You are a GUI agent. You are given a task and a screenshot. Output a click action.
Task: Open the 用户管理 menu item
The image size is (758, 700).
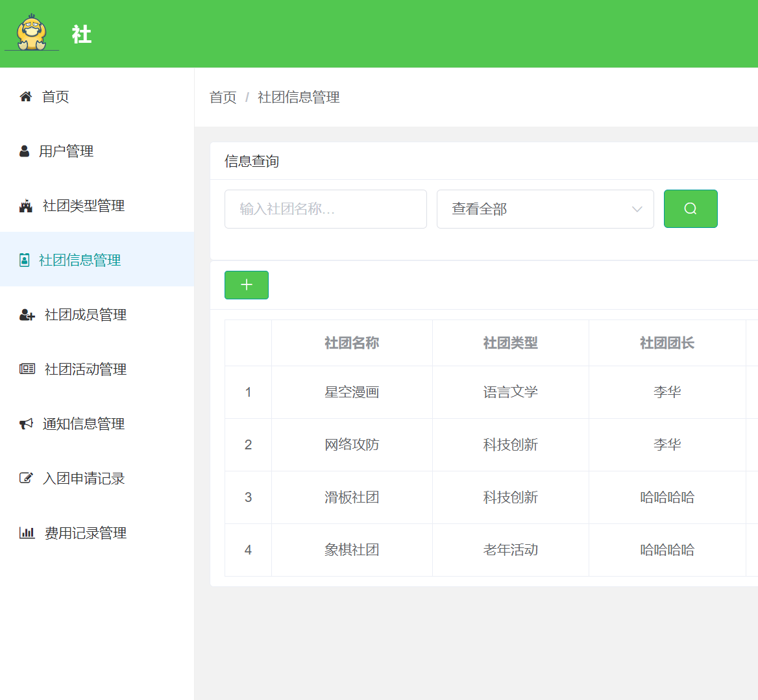click(97, 151)
